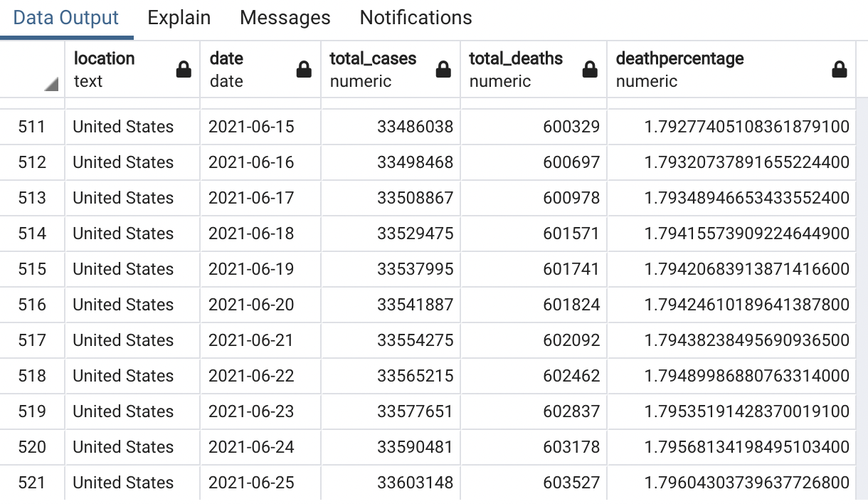Select row number 521
This screenshot has width=868, height=504.
32,483
